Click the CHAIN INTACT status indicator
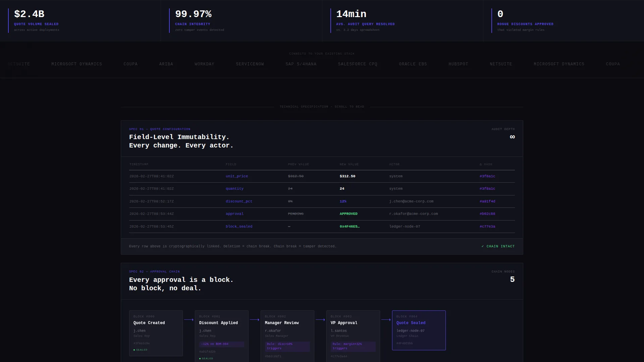This screenshot has height=362, width=644. point(498,246)
